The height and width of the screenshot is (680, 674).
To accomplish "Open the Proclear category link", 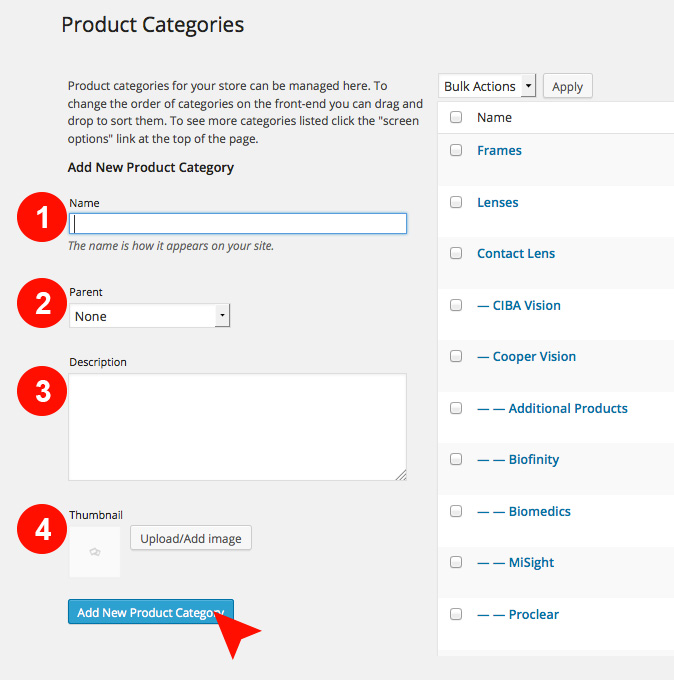I will click(x=518, y=614).
